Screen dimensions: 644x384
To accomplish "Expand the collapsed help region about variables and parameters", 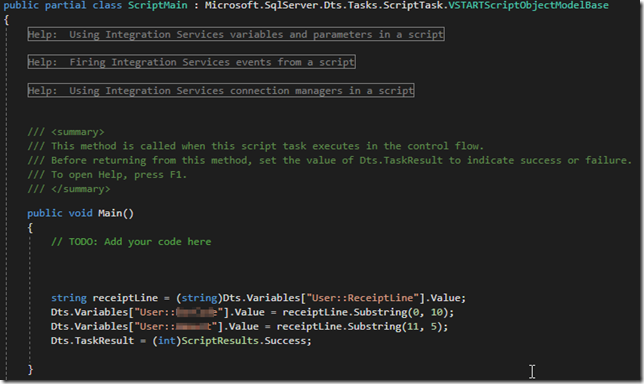I will (236, 34).
